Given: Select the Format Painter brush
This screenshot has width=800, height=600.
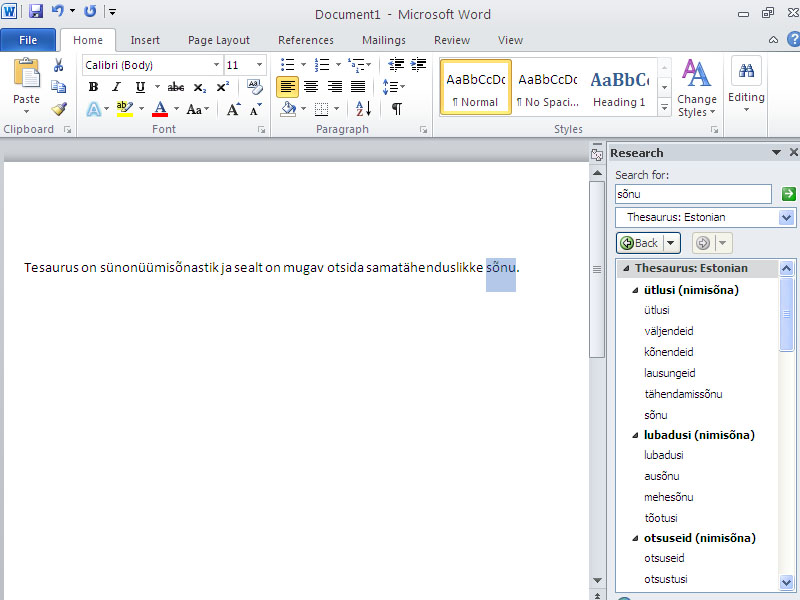Looking at the screenshot, I should pyautogui.click(x=59, y=109).
